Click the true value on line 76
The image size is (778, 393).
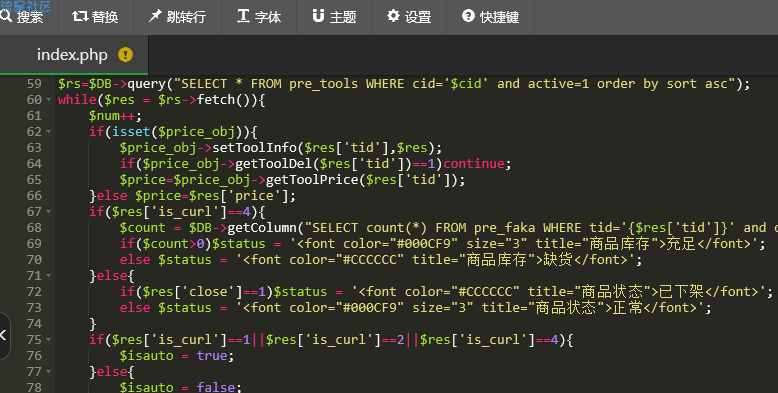pyautogui.click(x=212, y=356)
